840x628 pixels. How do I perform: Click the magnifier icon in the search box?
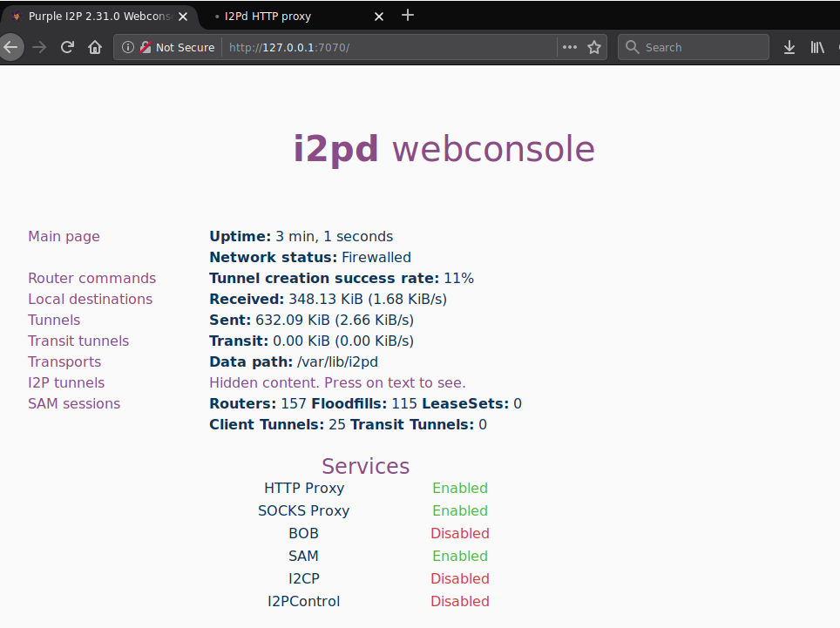(632, 47)
